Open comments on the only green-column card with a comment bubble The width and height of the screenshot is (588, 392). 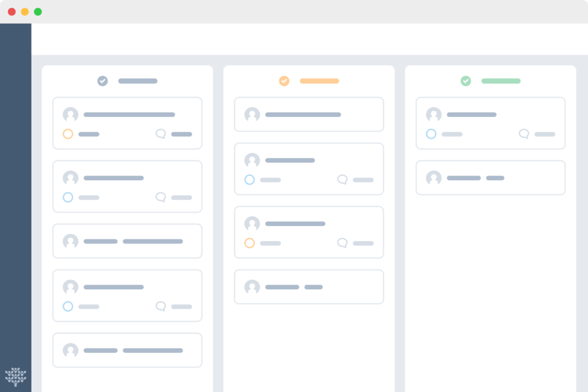[524, 134]
